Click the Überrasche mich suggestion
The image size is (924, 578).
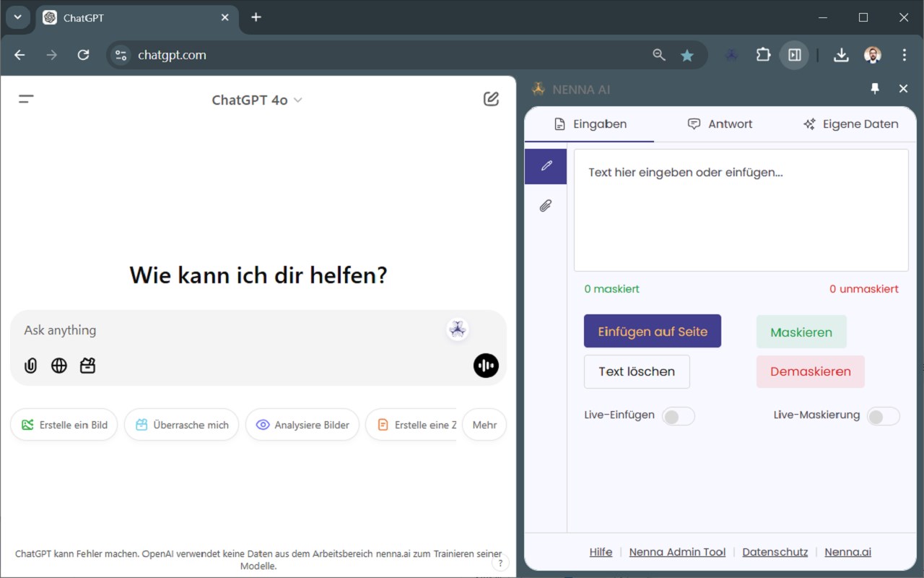pyautogui.click(x=182, y=425)
